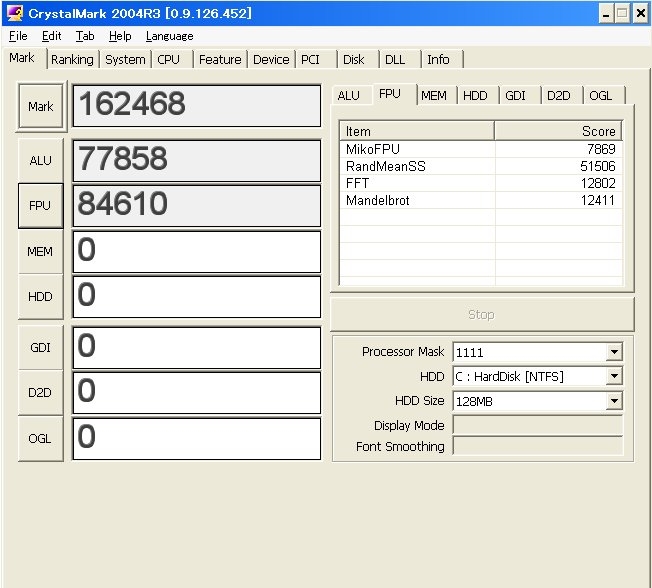652x588 pixels.
Task: Select the OGL results tab
Action: point(600,96)
